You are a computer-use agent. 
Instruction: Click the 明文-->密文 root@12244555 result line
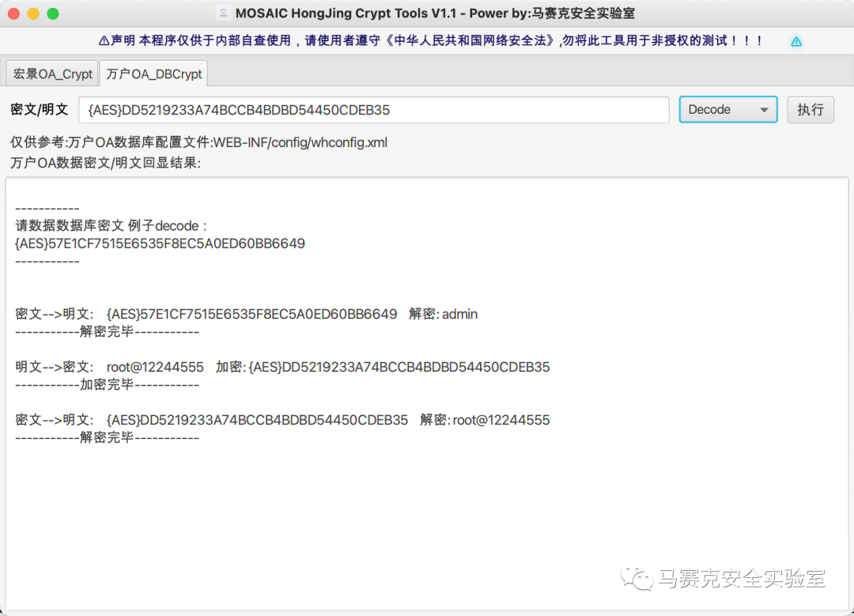(x=282, y=367)
